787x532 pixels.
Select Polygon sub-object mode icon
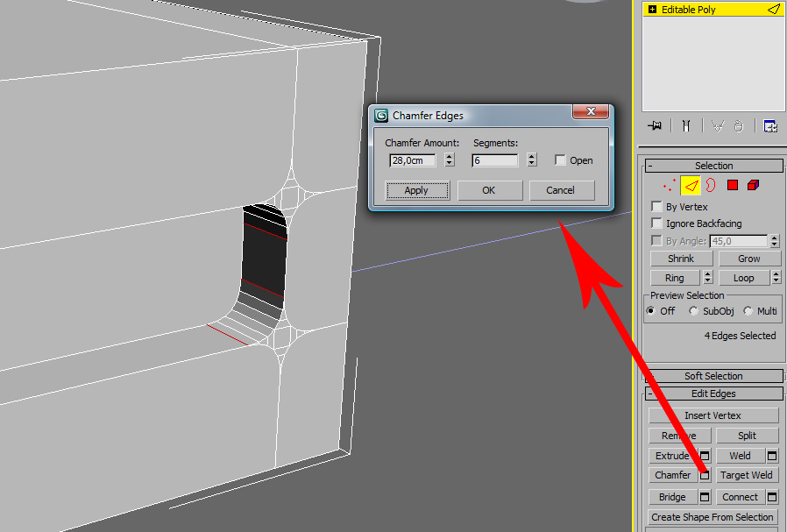733,185
